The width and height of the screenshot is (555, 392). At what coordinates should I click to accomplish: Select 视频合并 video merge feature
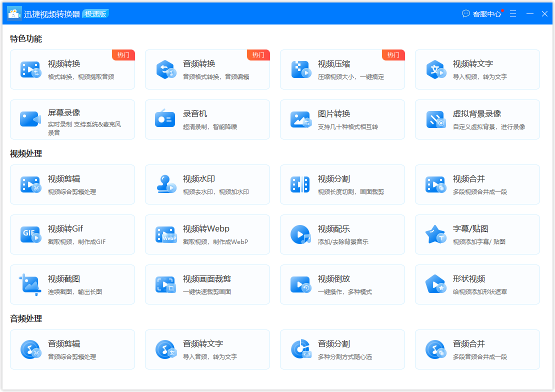click(477, 184)
